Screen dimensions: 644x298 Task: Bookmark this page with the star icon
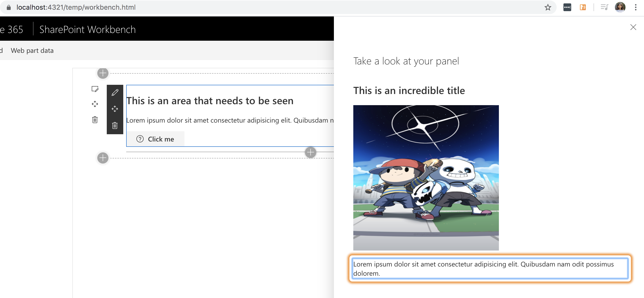[548, 8]
